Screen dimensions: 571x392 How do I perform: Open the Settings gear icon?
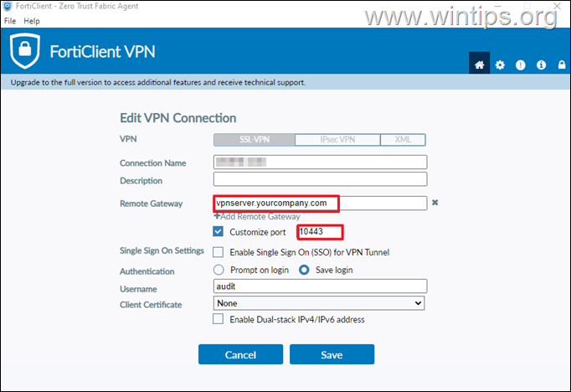tap(500, 64)
